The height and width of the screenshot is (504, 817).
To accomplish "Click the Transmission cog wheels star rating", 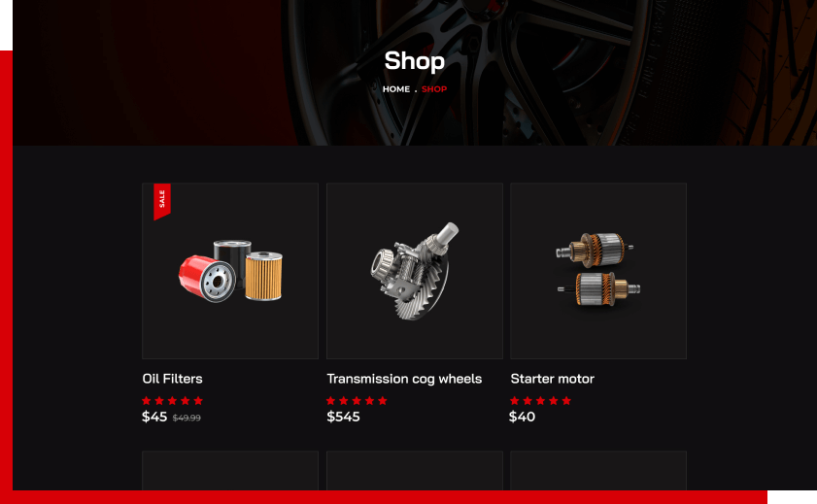I will coord(357,400).
